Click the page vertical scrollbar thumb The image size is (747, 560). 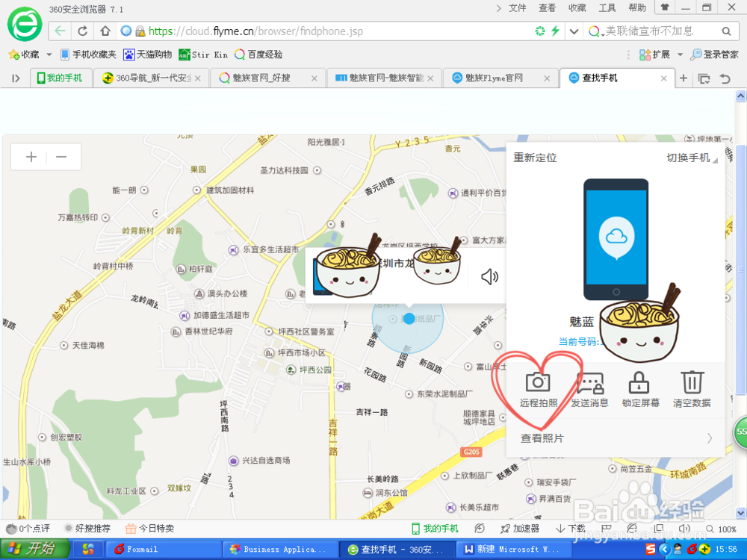tap(740, 270)
